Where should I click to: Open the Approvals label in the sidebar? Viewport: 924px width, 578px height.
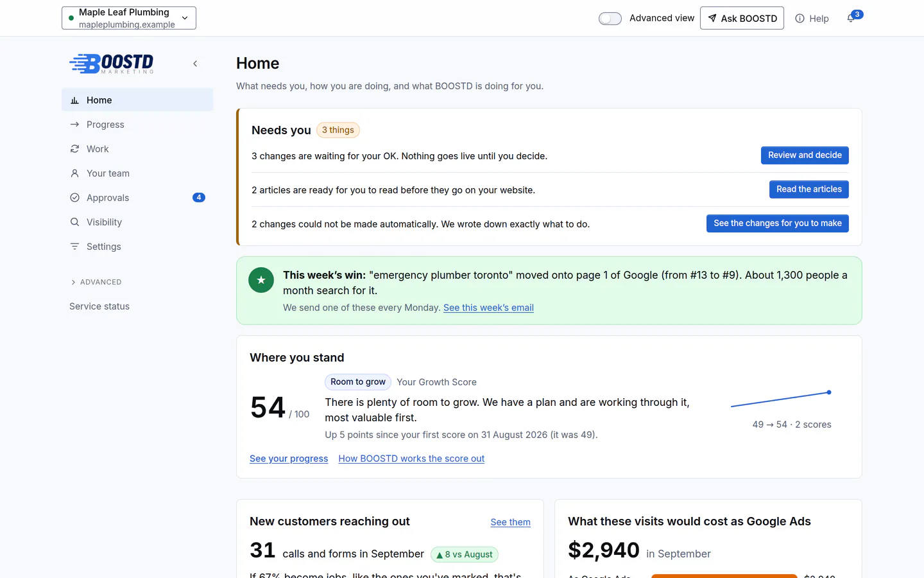[108, 198]
